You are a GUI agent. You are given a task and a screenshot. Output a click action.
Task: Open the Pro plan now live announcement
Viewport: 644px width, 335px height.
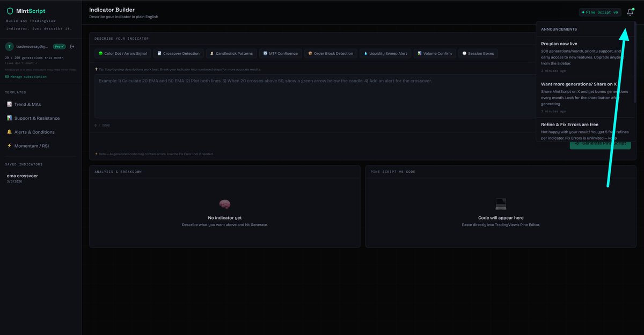point(585,56)
